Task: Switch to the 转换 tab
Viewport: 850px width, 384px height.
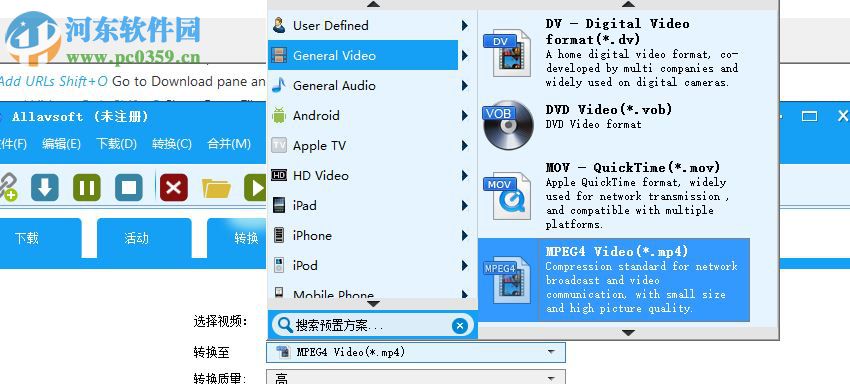Action: pyautogui.click(x=237, y=238)
